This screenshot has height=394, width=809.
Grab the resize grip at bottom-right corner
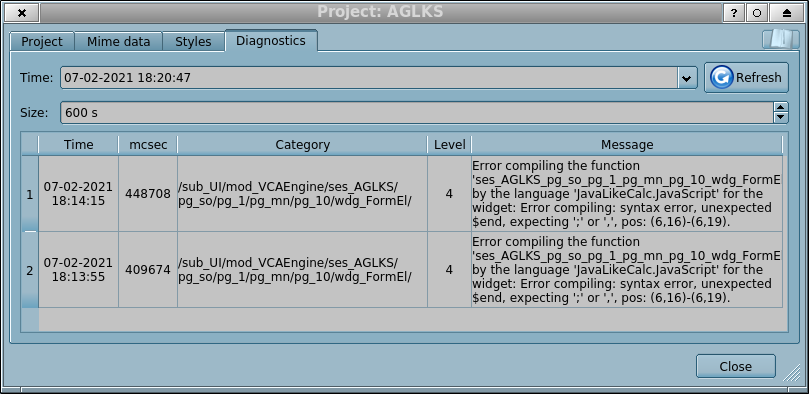pyautogui.click(x=791, y=373)
